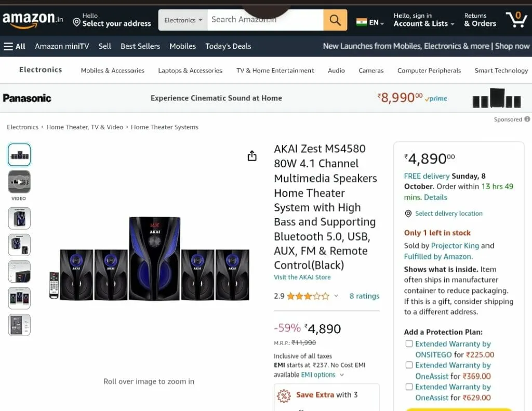Open the Electronics search category dropdown

[x=183, y=20]
